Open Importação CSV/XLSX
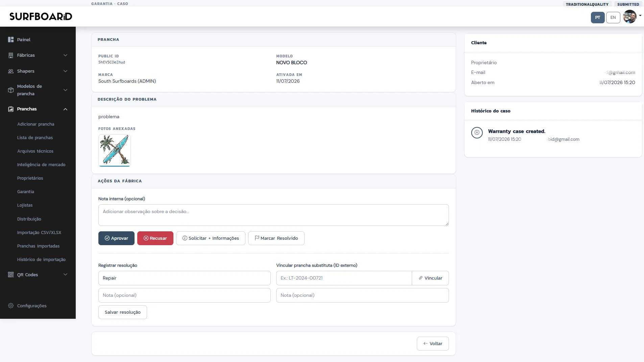644x362 pixels. 39,232
